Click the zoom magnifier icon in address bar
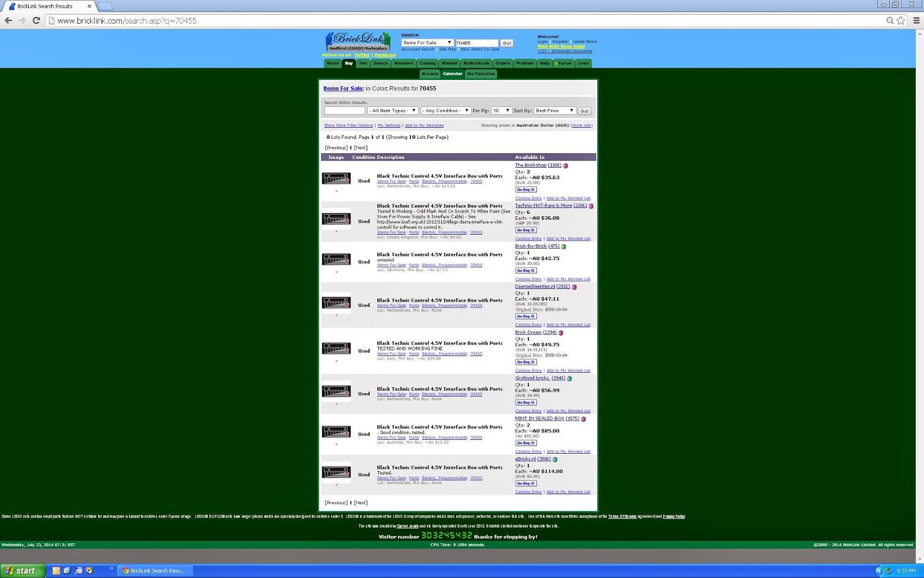The width and height of the screenshot is (924, 578). coord(890,20)
